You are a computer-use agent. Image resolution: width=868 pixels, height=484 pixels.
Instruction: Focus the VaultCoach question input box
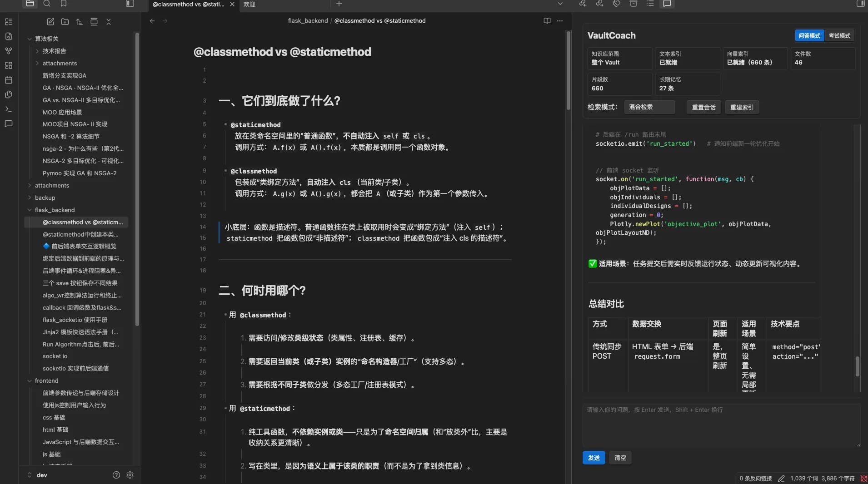(x=722, y=425)
